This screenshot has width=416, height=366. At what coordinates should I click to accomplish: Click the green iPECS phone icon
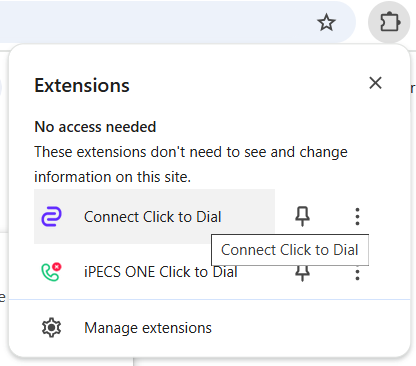coord(51,272)
